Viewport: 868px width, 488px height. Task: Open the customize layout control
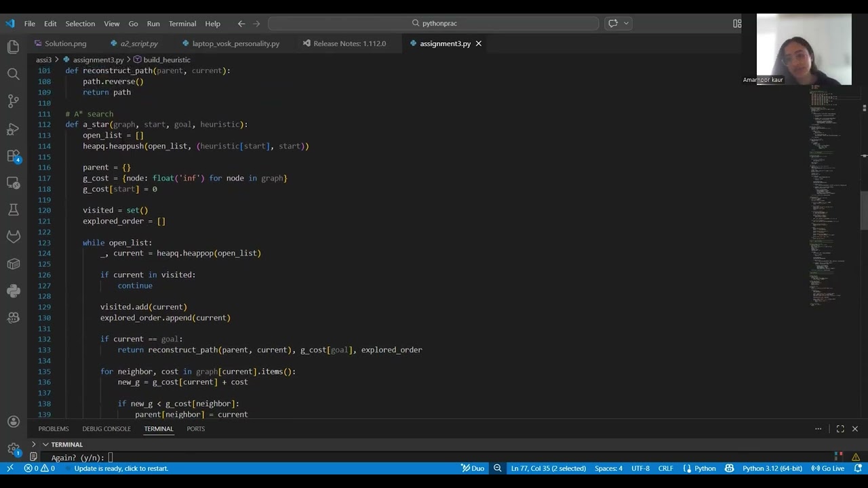(737, 24)
